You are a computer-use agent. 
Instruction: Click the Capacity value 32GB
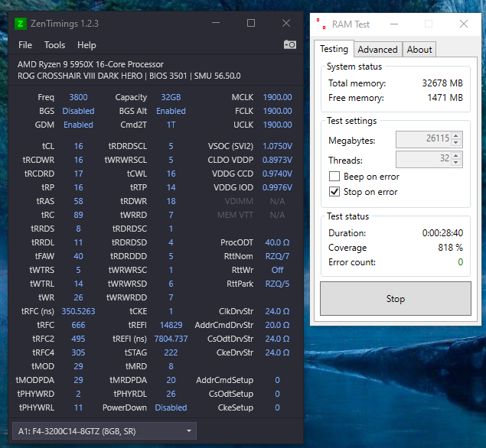click(171, 97)
